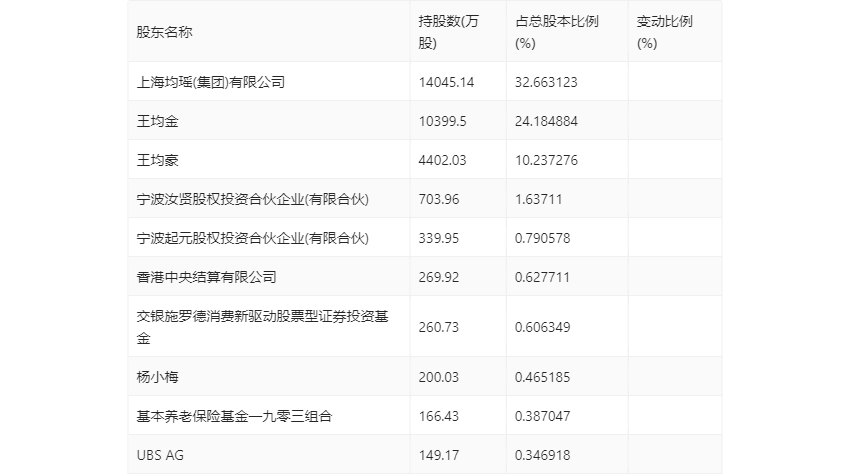Viewport: 850px width, 474px height.
Task: Select 宁波起元股权投资合伙企业 row name
Action: click(253, 238)
